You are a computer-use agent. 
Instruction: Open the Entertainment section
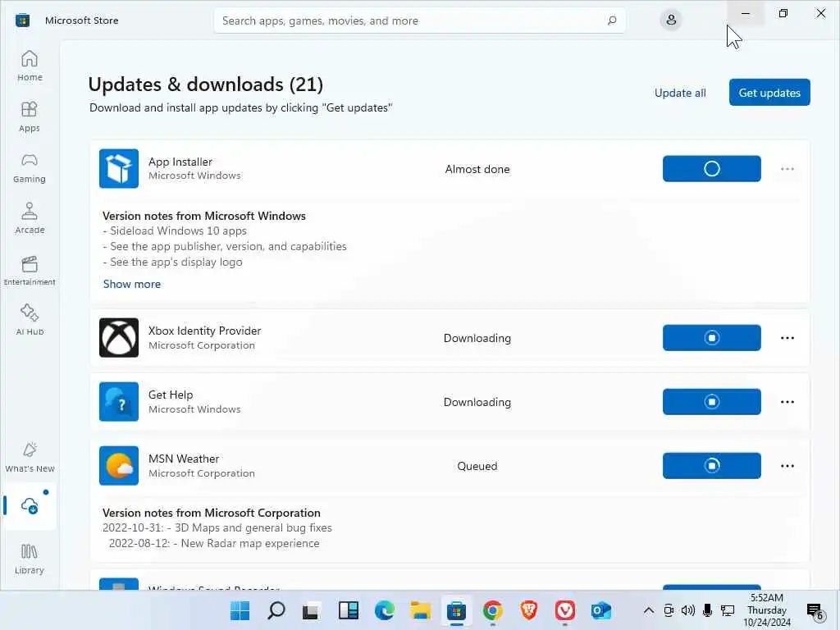[30, 269]
